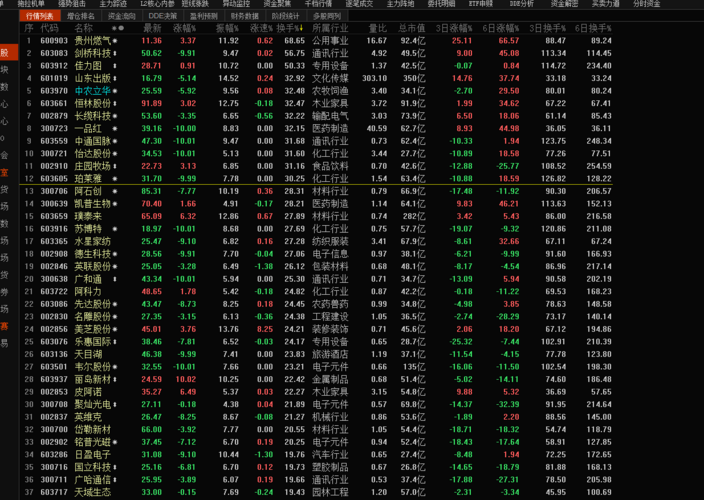Click the marker dot beside 一品红
Screen dimensions: 704x500
(115, 129)
